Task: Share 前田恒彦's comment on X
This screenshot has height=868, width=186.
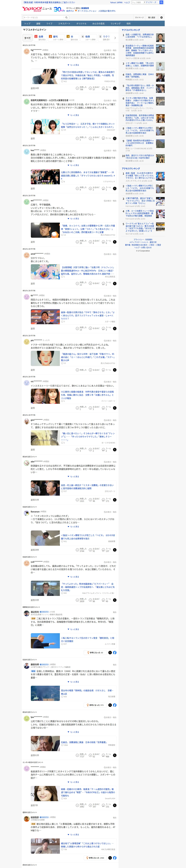Action: coord(110,858)
